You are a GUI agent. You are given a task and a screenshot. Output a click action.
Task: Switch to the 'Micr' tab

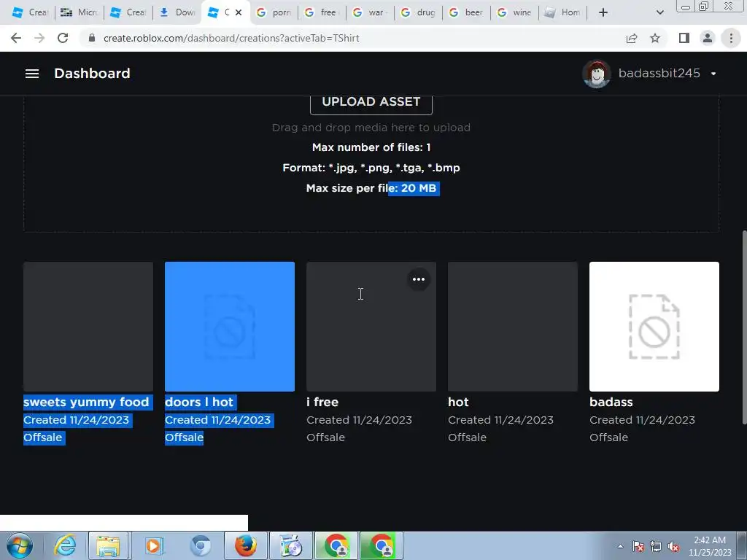[79, 12]
